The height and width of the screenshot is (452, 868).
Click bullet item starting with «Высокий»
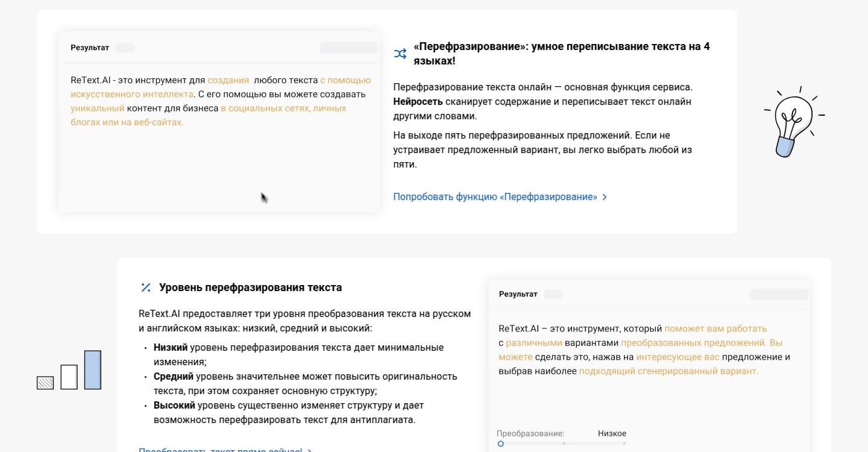click(289, 412)
